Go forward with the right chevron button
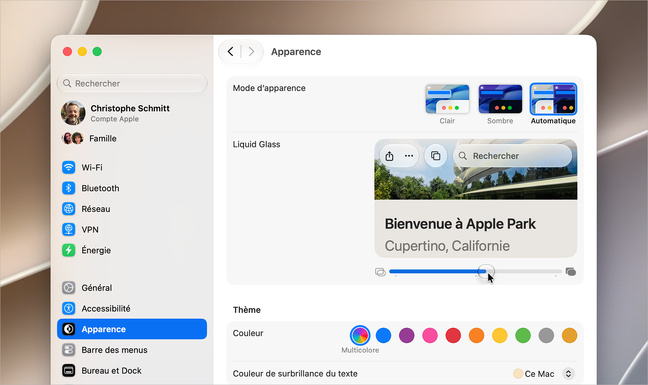Image resolution: width=648 pixels, height=385 pixels. coord(251,52)
